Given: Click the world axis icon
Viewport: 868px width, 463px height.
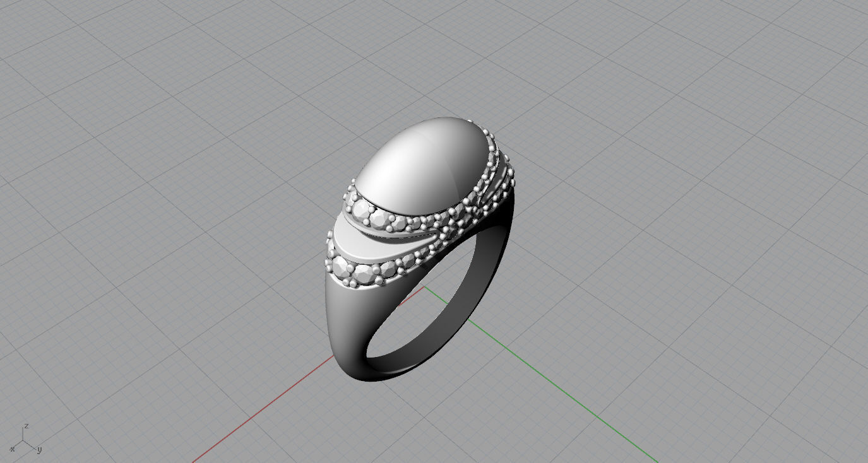Looking at the screenshot, I should (x=26, y=440).
